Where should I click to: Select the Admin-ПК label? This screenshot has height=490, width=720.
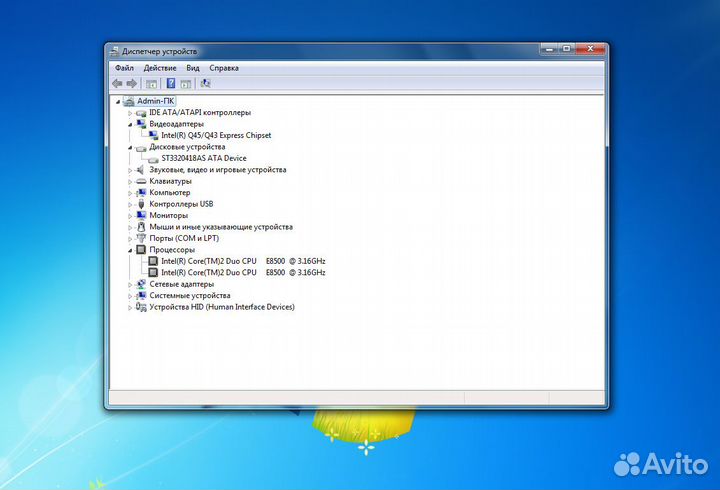[156, 101]
